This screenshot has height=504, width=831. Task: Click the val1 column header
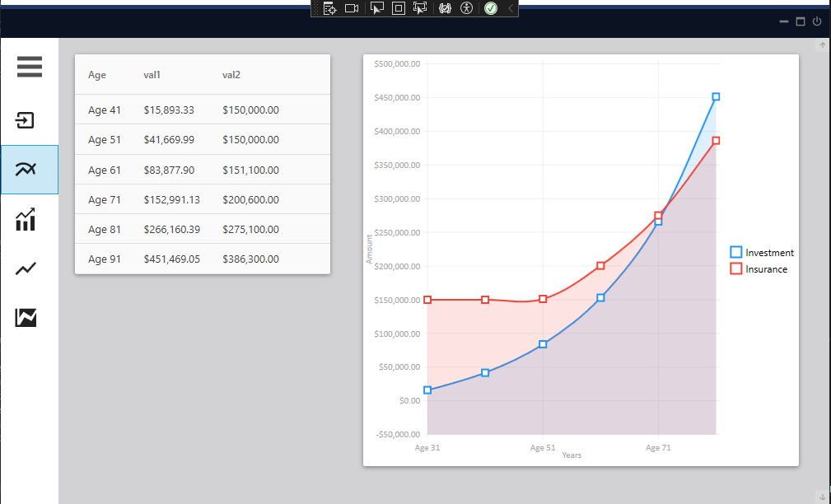point(152,75)
